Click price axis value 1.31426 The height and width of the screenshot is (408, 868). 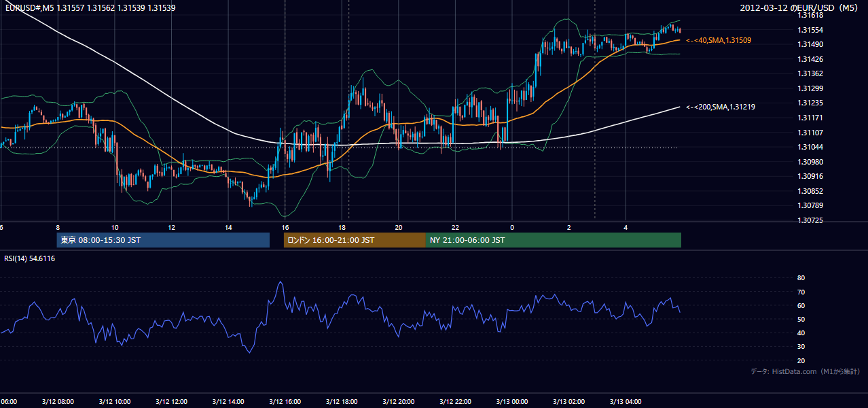810,59
